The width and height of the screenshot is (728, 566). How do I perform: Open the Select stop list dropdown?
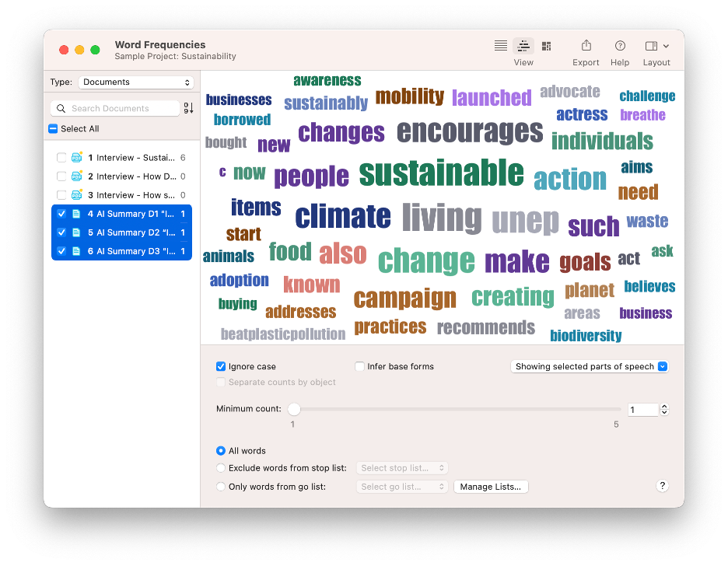click(x=402, y=468)
